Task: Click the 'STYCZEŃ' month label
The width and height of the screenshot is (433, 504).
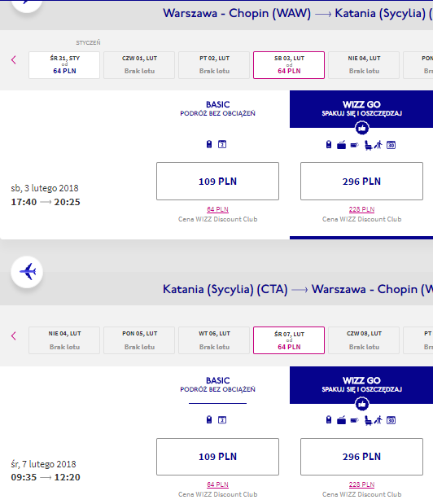Action: click(x=88, y=43)
